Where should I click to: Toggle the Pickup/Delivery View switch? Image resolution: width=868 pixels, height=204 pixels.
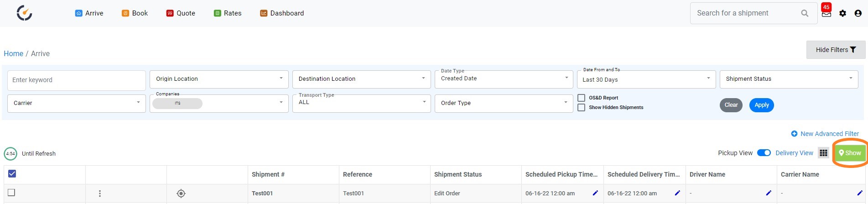point(764,153)
